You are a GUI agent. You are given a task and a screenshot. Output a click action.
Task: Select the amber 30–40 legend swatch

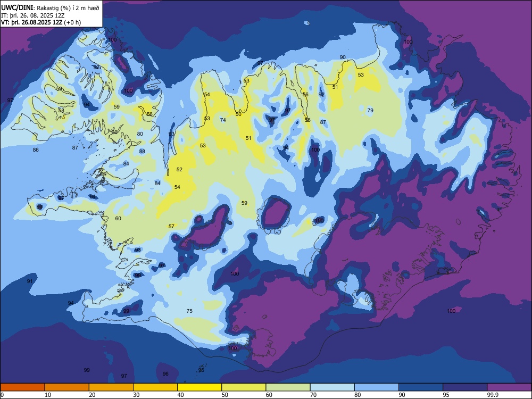point(155,387)
